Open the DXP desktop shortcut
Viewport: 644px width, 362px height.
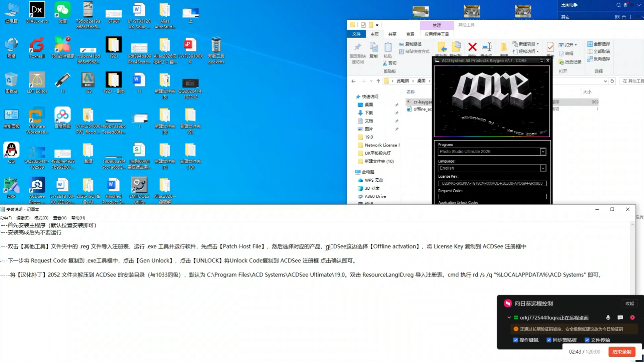(x=11, y=188)
